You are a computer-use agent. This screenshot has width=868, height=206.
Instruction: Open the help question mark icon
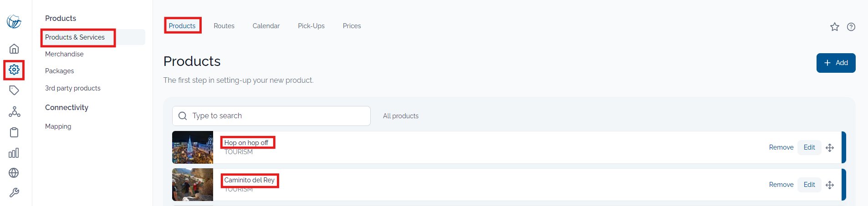coord(851,27)
